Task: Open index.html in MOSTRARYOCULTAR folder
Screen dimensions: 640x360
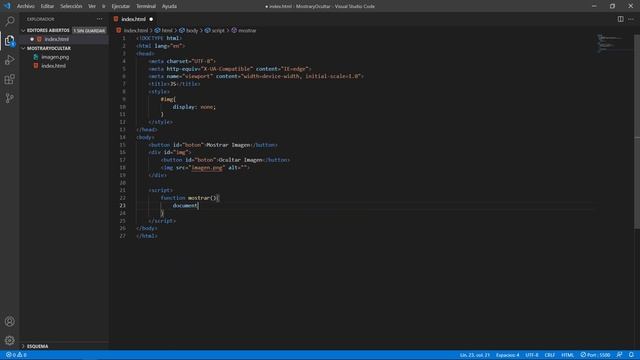Action: [x=53, y=66]
